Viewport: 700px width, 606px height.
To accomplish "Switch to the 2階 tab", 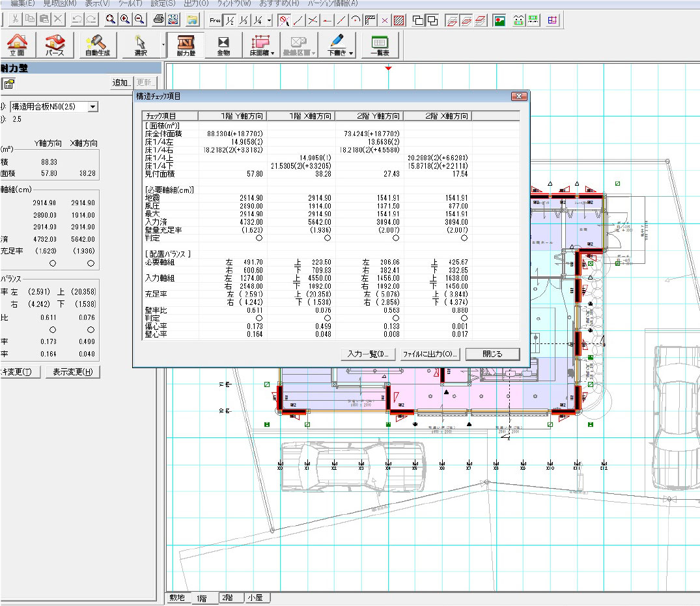I will tap(228, 598).
